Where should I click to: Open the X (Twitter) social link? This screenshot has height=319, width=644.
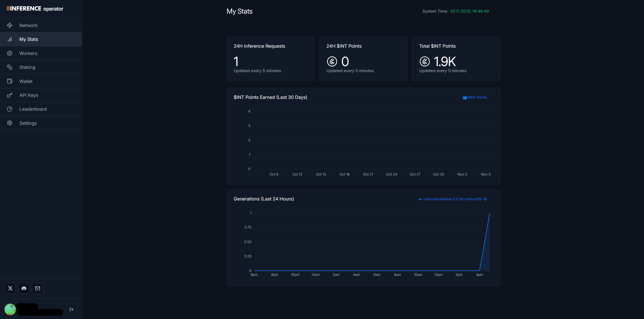[x=10, y=288]
